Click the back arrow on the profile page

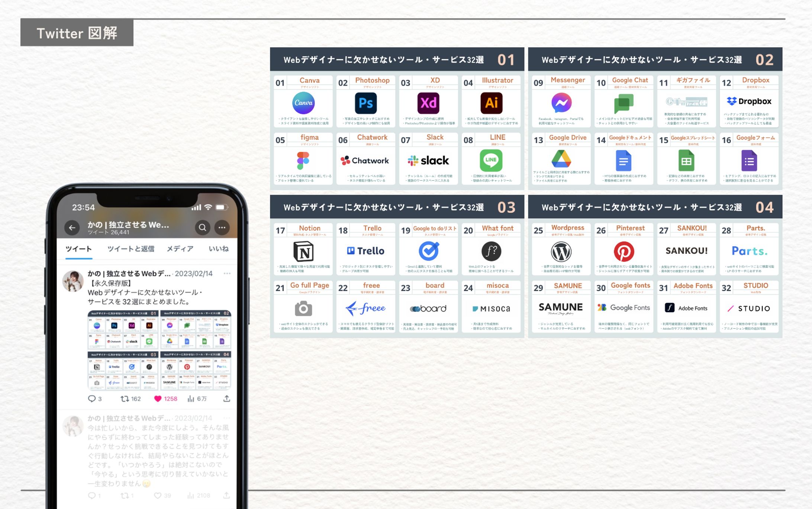pyautogui.click(x=72, y=227)
